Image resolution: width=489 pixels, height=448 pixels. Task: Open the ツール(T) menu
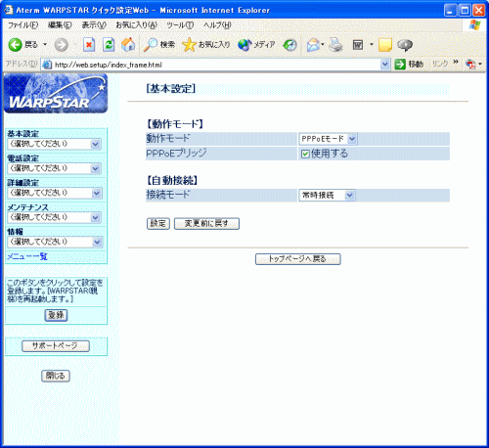coord(180,25)
